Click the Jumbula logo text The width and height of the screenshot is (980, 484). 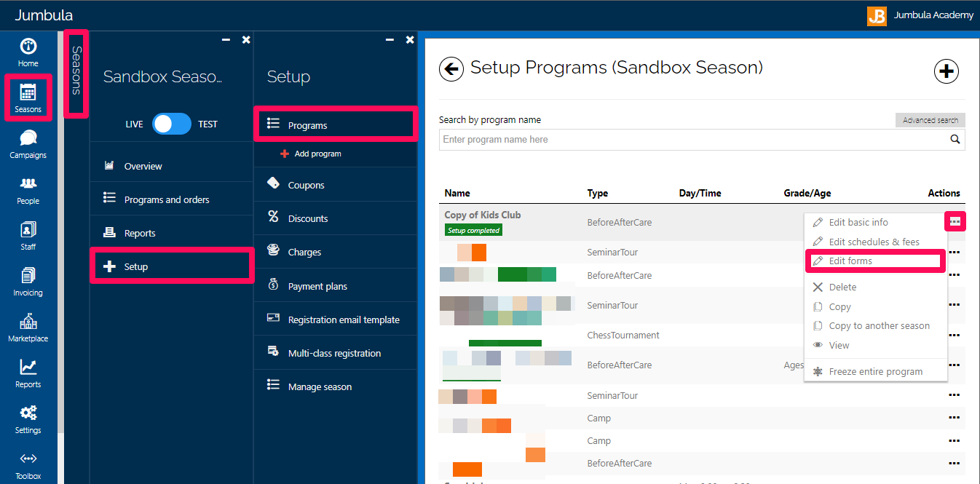point(44,15)
